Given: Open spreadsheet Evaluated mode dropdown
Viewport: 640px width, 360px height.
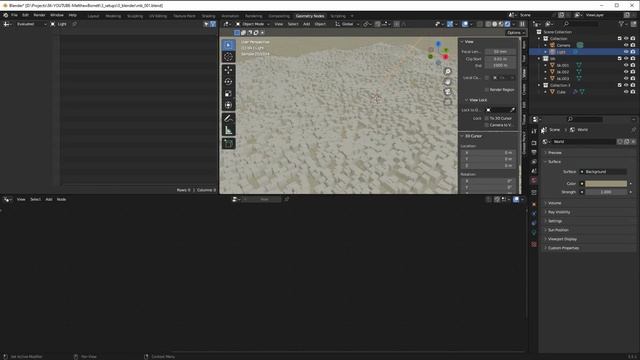Looking at the screenshot, I should (31, 24).
